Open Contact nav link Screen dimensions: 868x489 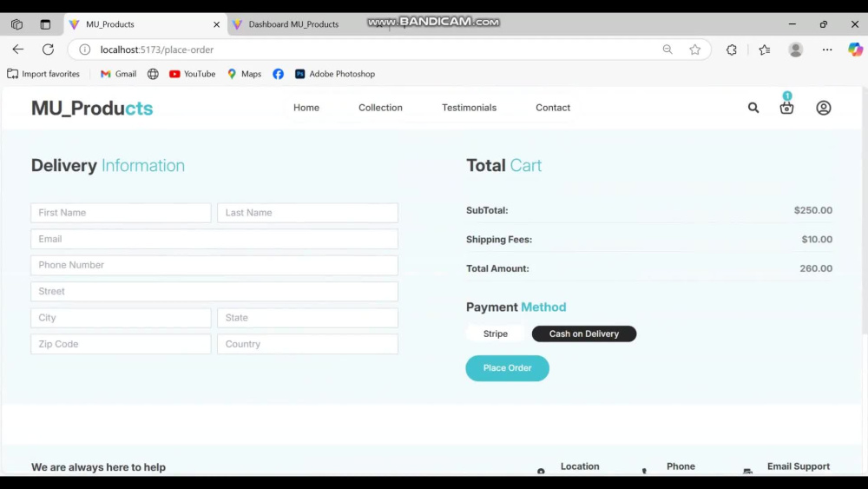coord(552,108)
